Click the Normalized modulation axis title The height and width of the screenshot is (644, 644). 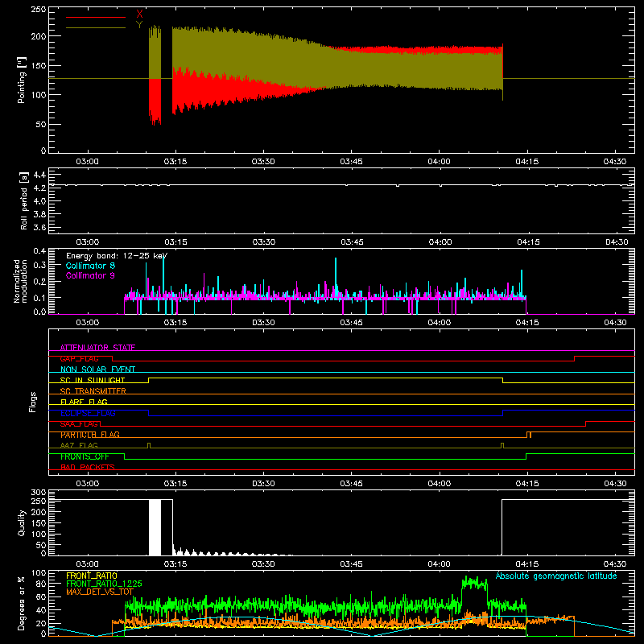21,281
